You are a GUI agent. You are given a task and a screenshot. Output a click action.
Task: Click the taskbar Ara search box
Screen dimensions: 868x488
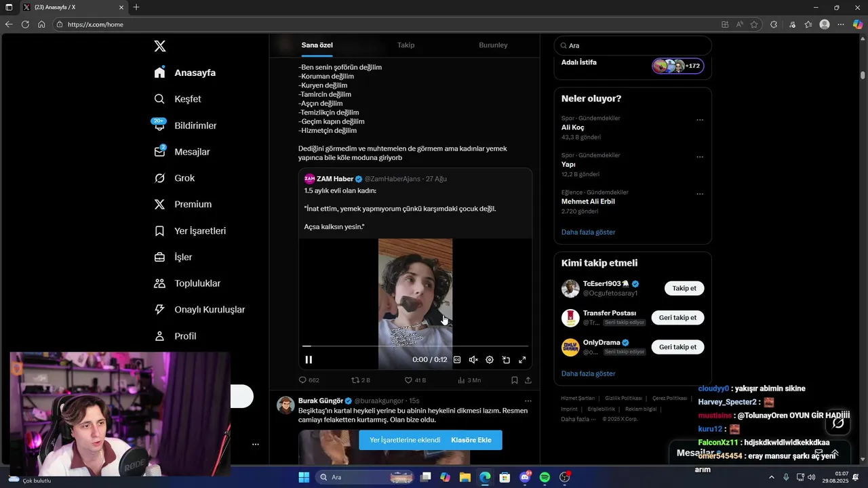tap(363, 477)
